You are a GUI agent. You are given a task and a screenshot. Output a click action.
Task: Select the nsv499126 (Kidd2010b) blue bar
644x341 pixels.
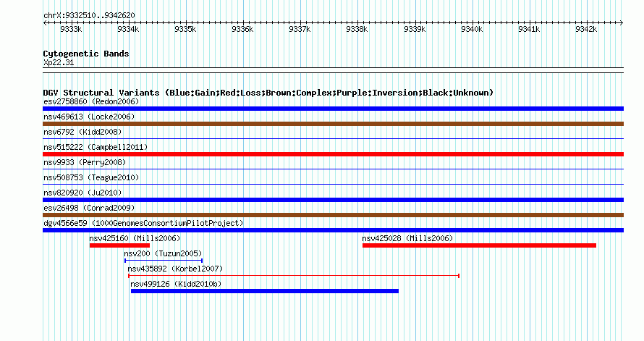pyautogui.click(x=265, y=291)
